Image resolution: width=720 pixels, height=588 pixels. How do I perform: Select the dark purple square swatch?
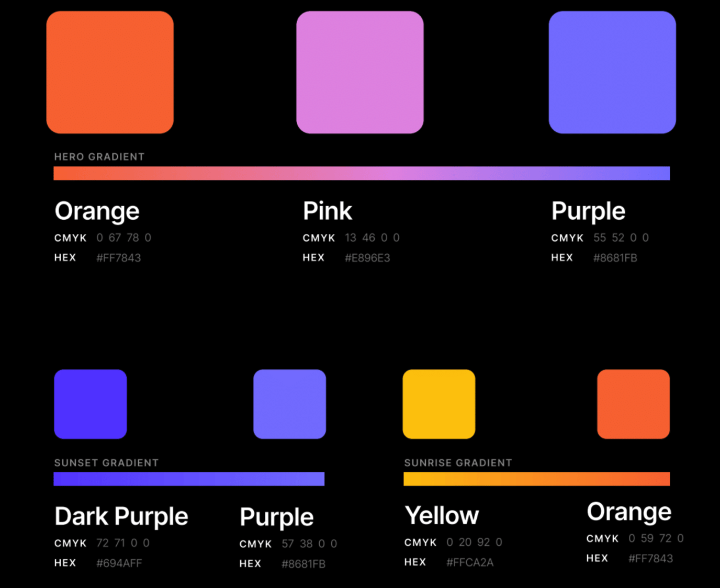91,404
